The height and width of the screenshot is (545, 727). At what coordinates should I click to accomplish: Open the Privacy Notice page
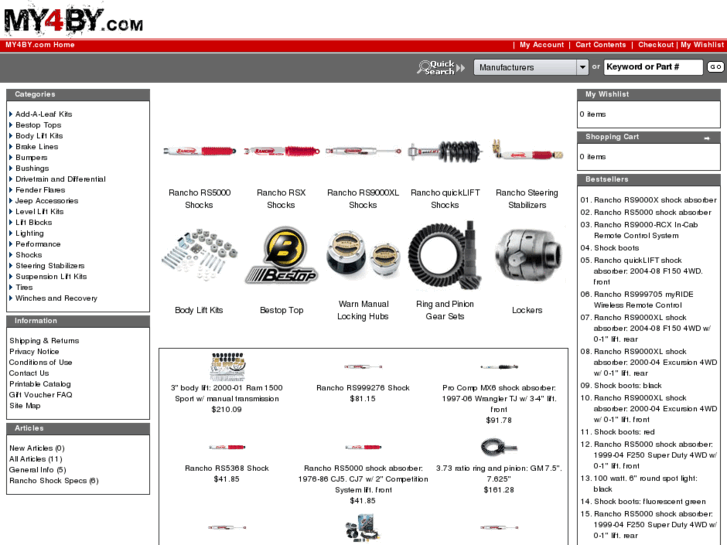(x=34, y=351)
